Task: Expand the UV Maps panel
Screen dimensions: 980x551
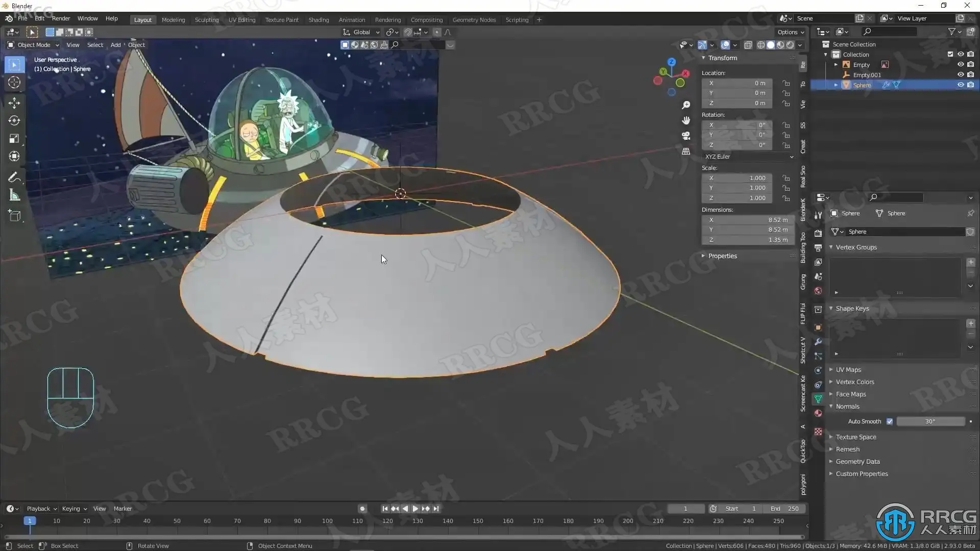Action: pyautogui.click(x=848, y=369)
